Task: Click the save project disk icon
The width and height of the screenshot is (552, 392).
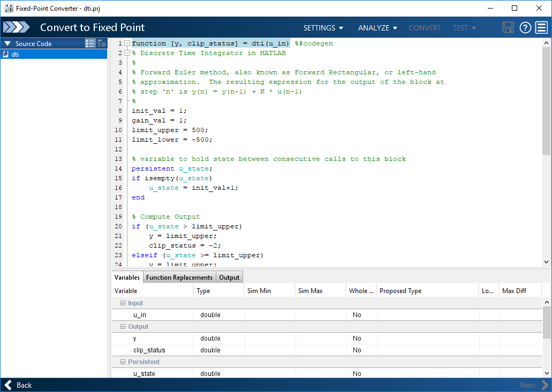Action: 508,28
